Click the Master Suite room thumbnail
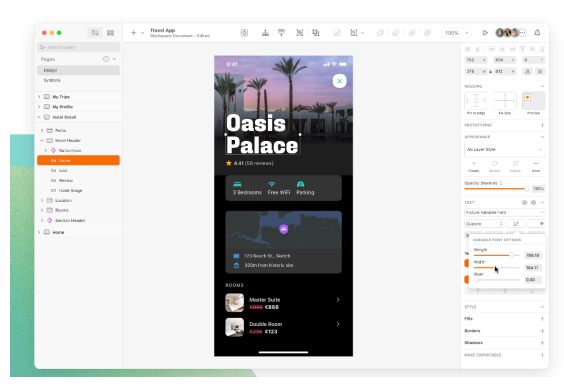 click(x=235, y=303)
